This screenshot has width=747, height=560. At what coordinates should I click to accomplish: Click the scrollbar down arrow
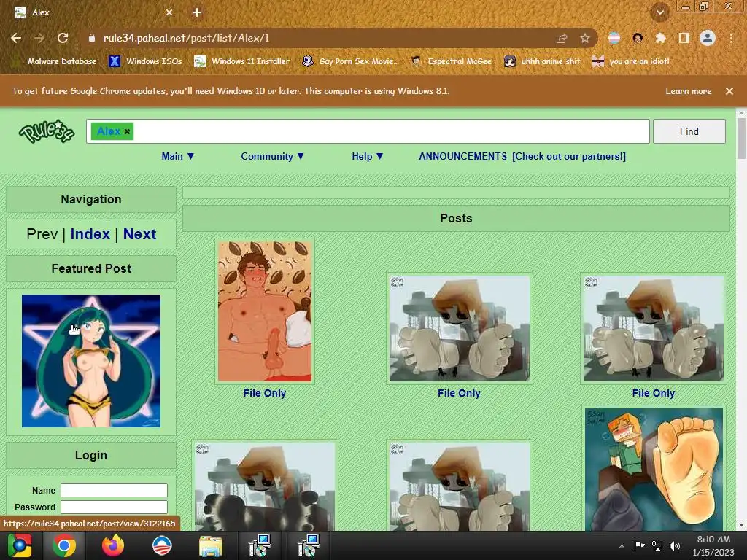click(741, 525)
